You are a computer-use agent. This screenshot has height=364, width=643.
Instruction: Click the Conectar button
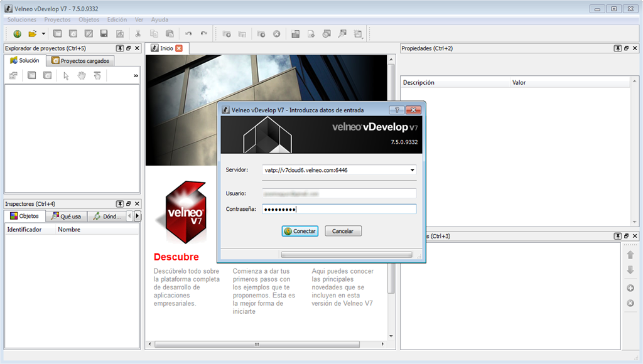tap(300, 231)
